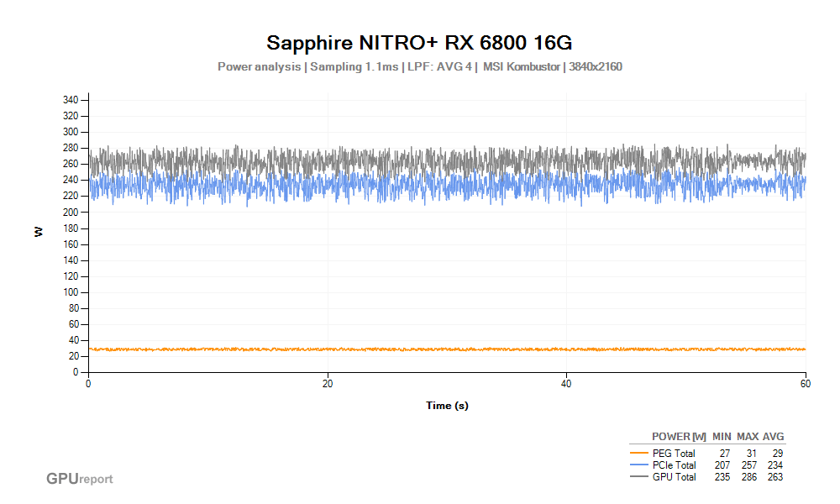Click the y-axis tick label 180
The image size is (840, 504).
71,228
